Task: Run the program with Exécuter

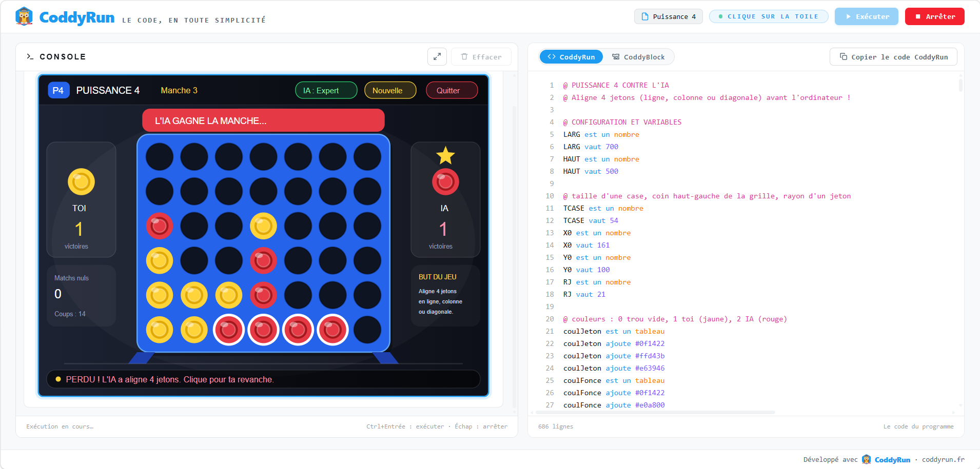Action: [x=867, y=16]
